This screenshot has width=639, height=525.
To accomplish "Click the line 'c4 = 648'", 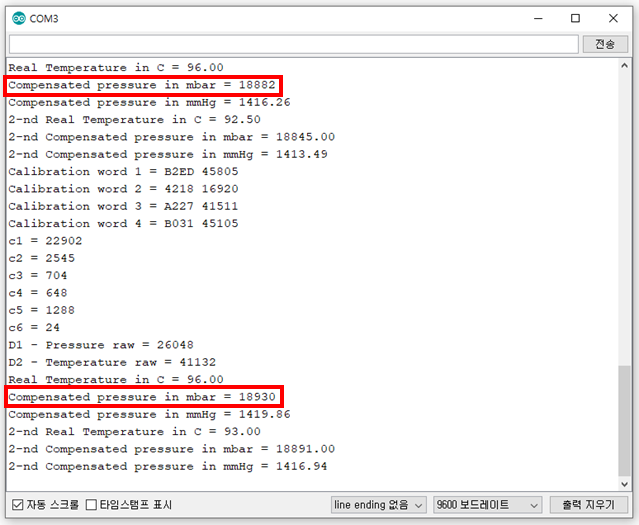I will pos(38,293).
